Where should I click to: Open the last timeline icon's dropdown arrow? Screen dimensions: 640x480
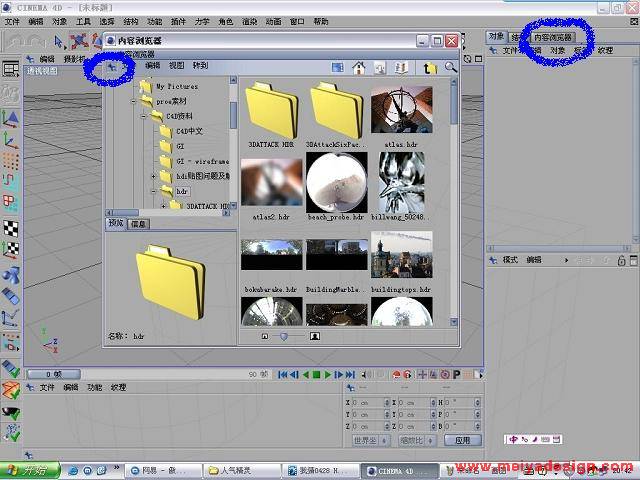click(481, 374)
